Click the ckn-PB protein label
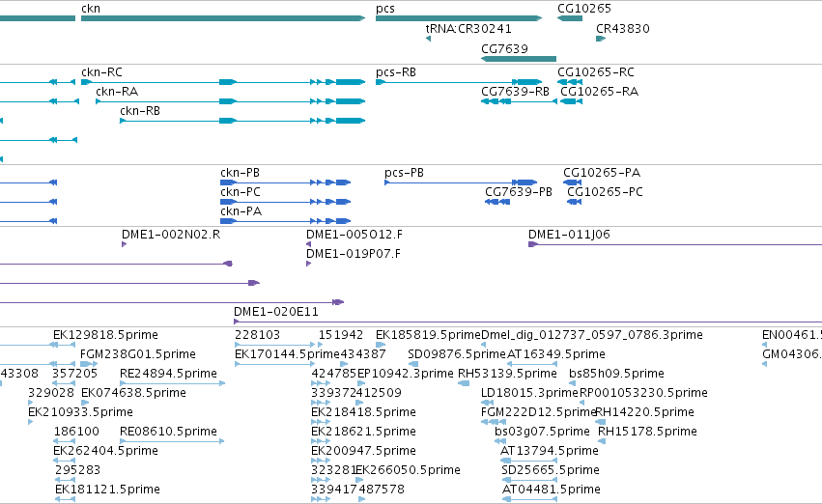The height and width of the screenshot is (504, 822). pos(241,173)
